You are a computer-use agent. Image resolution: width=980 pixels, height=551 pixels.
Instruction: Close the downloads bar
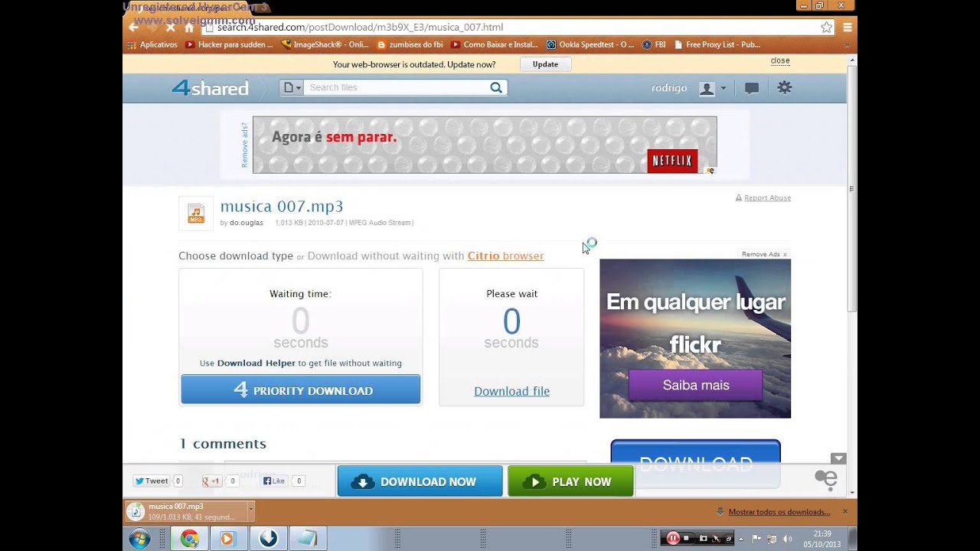click(845, 511)
